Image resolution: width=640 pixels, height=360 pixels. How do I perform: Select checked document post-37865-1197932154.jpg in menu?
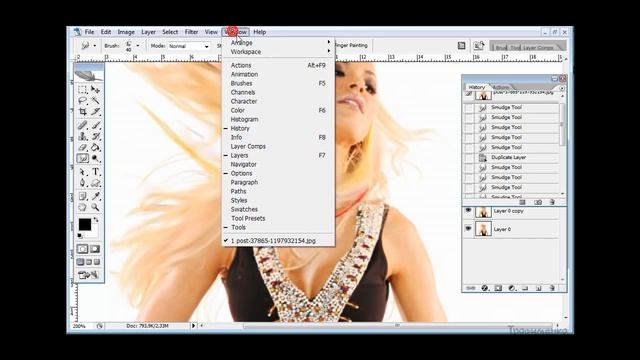point(278,241)
